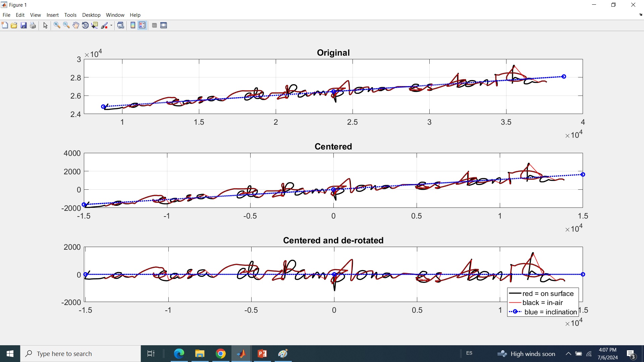Activate the Zoom In tool

click(x=57, y=25)
